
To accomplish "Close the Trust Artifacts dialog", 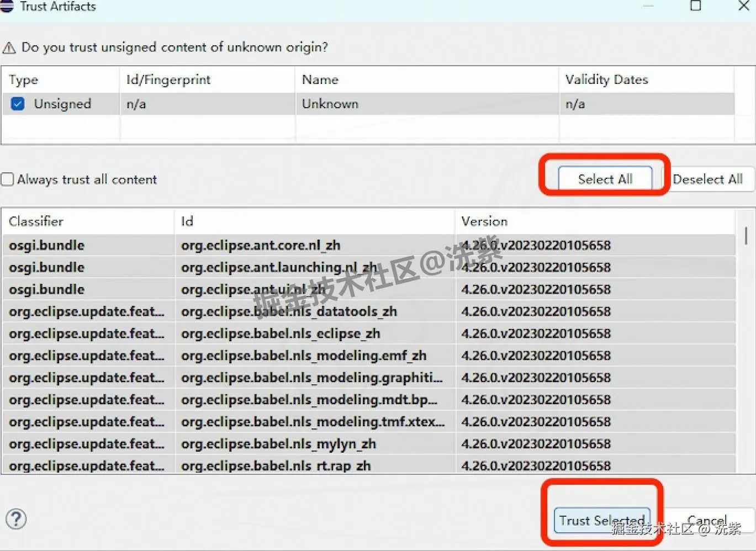I will (x=743, y=6).
